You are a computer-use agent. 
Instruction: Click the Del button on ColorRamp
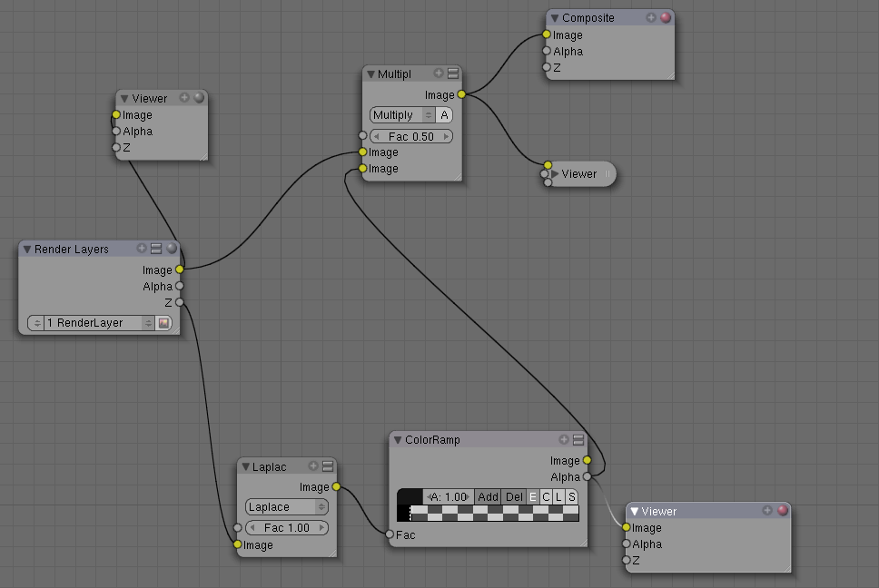[513, 496]
